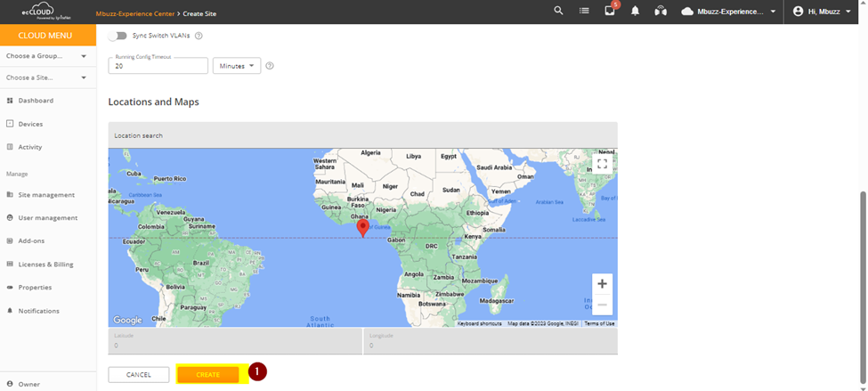The width and height of the screenshot is (868, 391).
Task: Click the Properties icon
Action: pyautogui.click(x=10, y=288)
